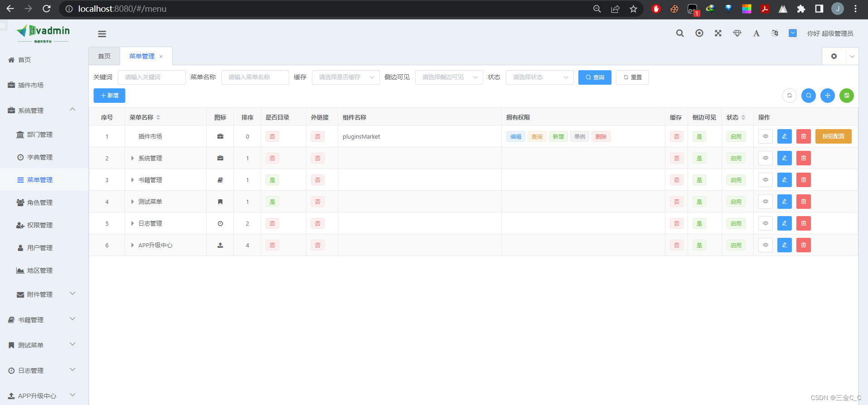Expand the 日志管理 table row
868x405 pixels.
pos(132,223)
